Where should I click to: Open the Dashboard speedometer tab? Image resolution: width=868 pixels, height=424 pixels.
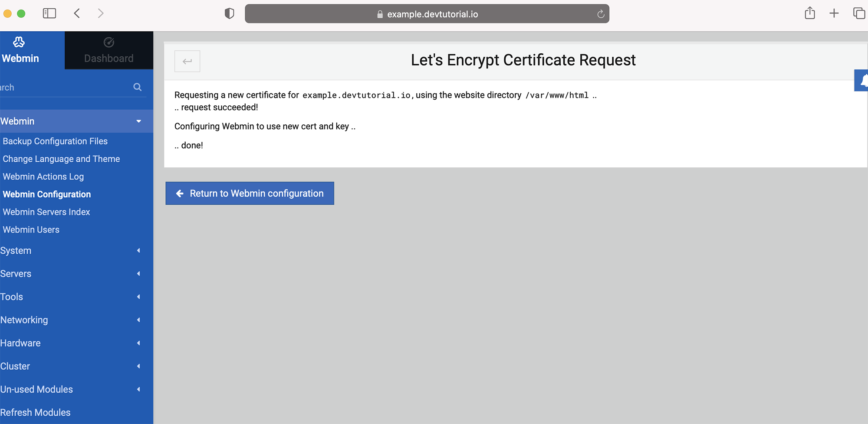[x=109, y=50]
